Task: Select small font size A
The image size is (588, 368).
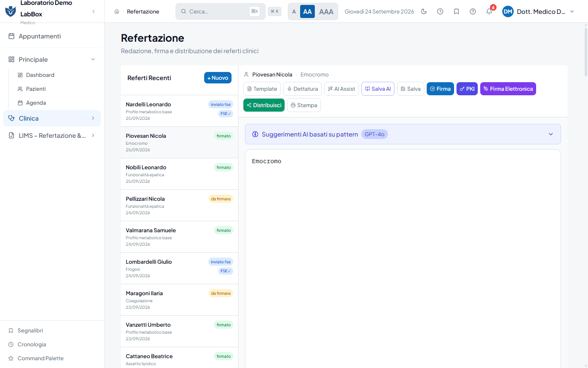Action: click(294, 11)
